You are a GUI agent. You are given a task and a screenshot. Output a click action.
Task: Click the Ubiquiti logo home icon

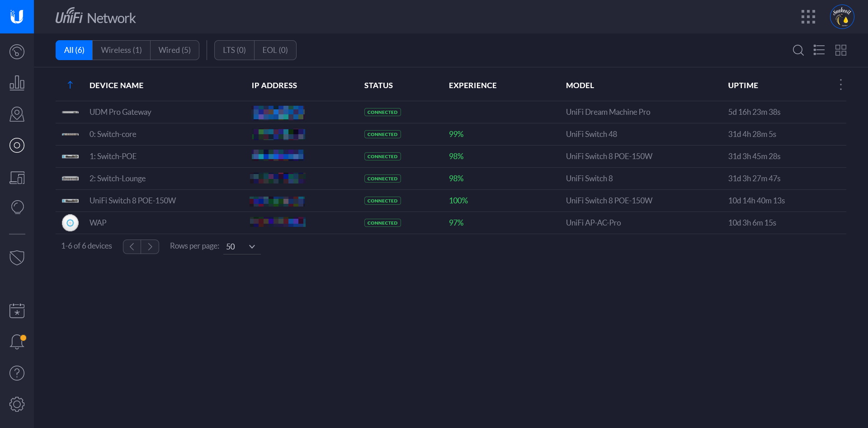click(17, 17)
